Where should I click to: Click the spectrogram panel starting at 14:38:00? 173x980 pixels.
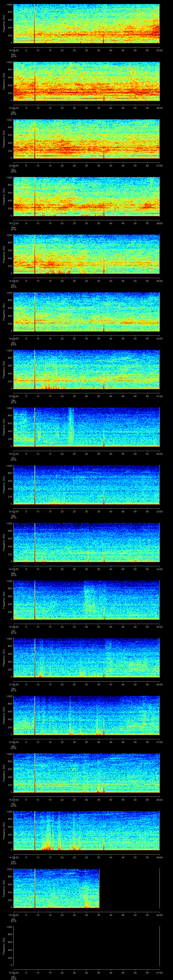point(87,831)
